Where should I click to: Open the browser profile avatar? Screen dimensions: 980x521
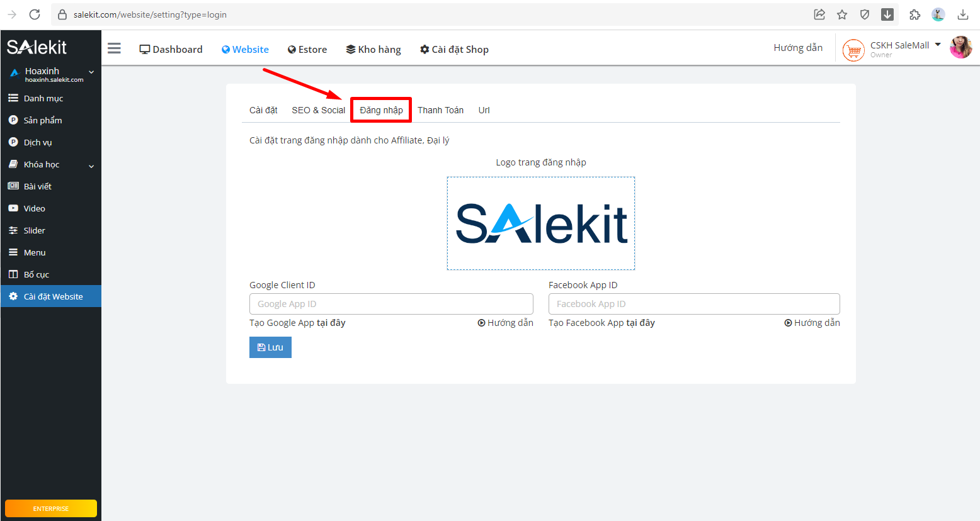938,14
